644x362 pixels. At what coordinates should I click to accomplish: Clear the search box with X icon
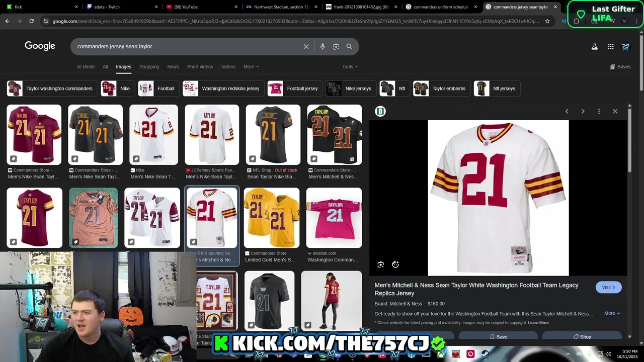(x=306, y=46)
